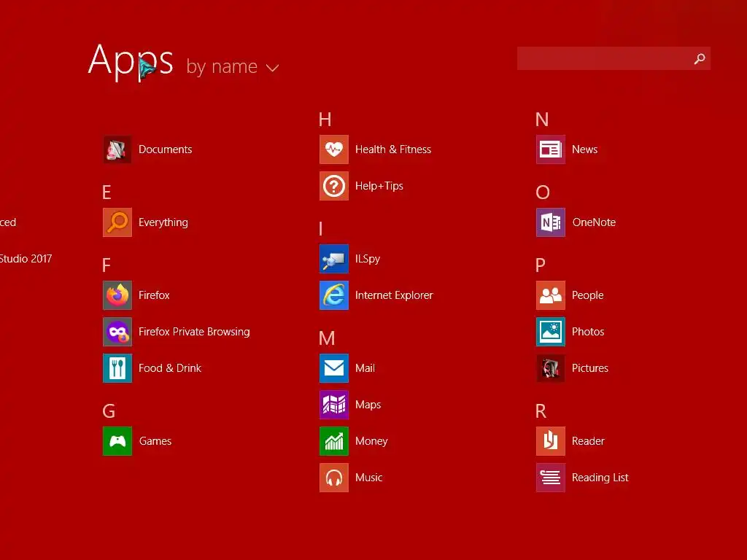Select the letter F group header

pyautogui.click(x=107, y=265)
